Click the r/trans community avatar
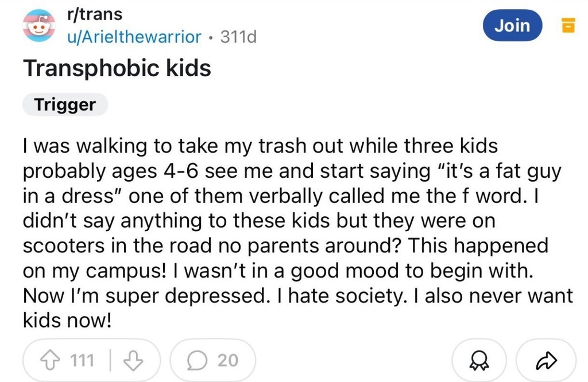This screenshot has width=588, height=382. 38,26
